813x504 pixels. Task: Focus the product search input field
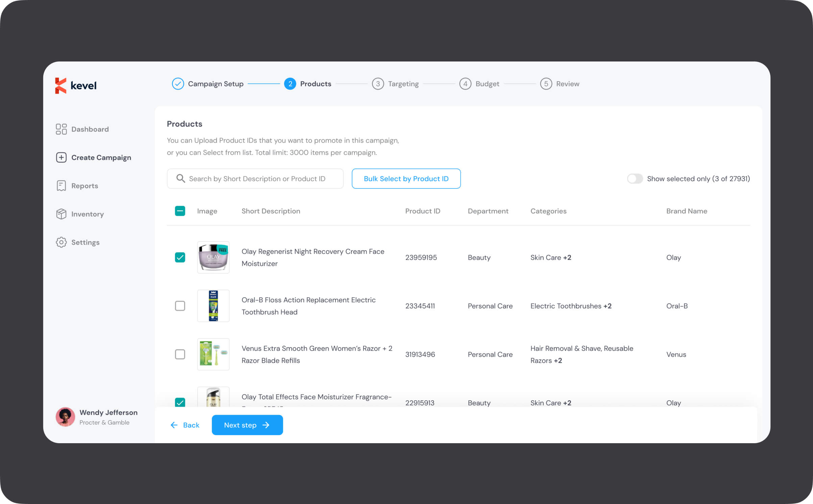pyautogui.click(x=257, y=179)
